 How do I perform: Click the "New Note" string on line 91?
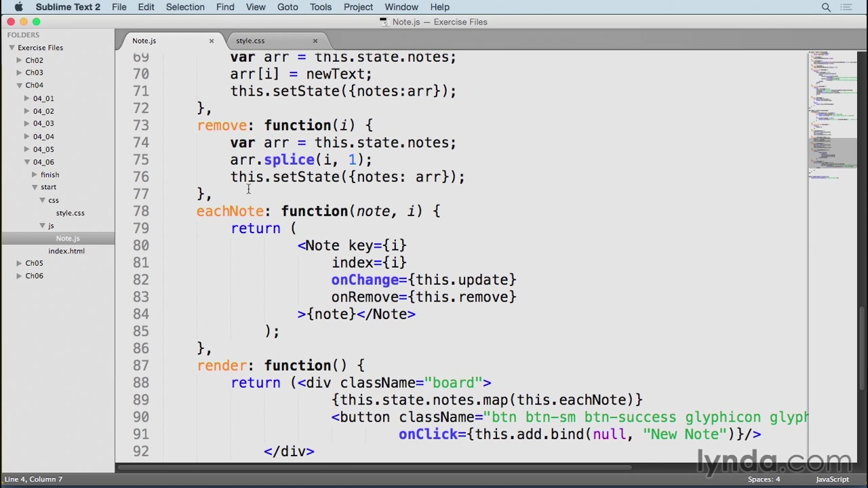(685, 434)
